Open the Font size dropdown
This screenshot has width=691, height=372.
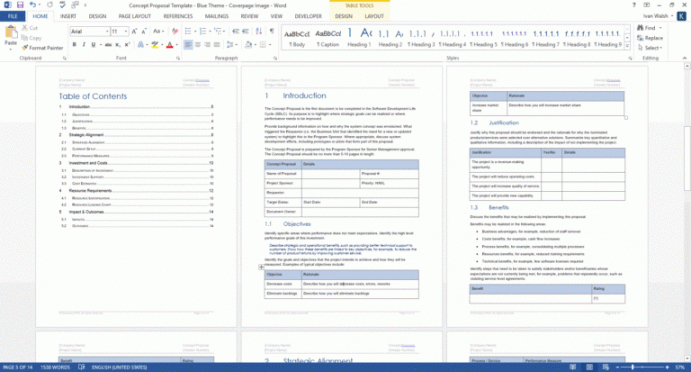pyautogui.click(x=119, y=31)
